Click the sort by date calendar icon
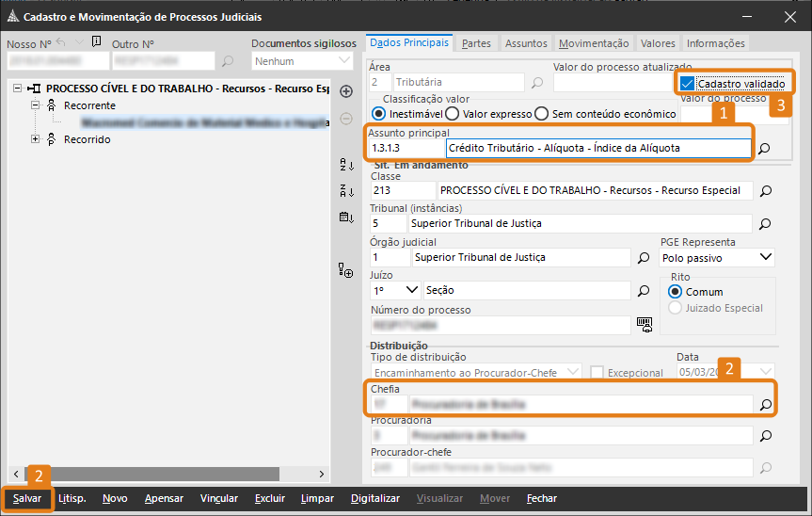Viewport: 812px width, 516px height. click(346, 218)
